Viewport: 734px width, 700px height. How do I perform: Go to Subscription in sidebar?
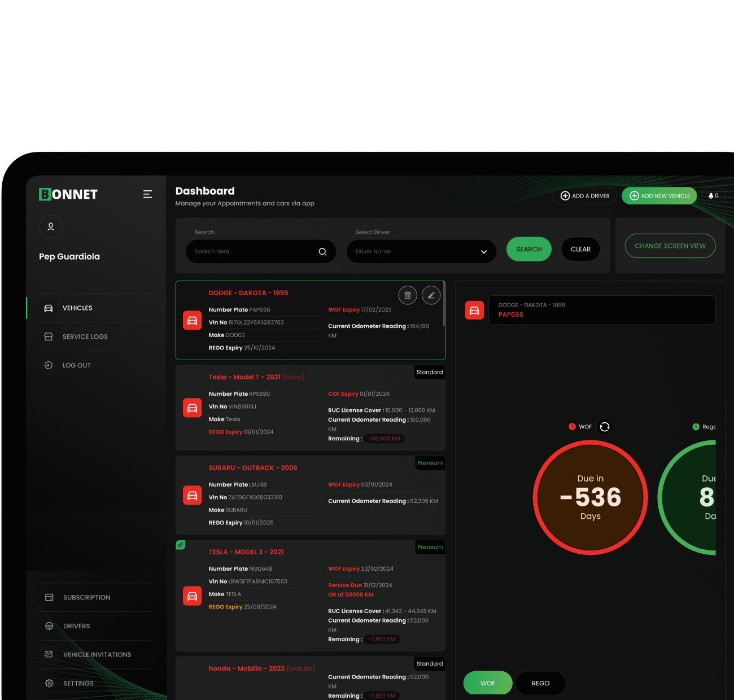(86, 597)
